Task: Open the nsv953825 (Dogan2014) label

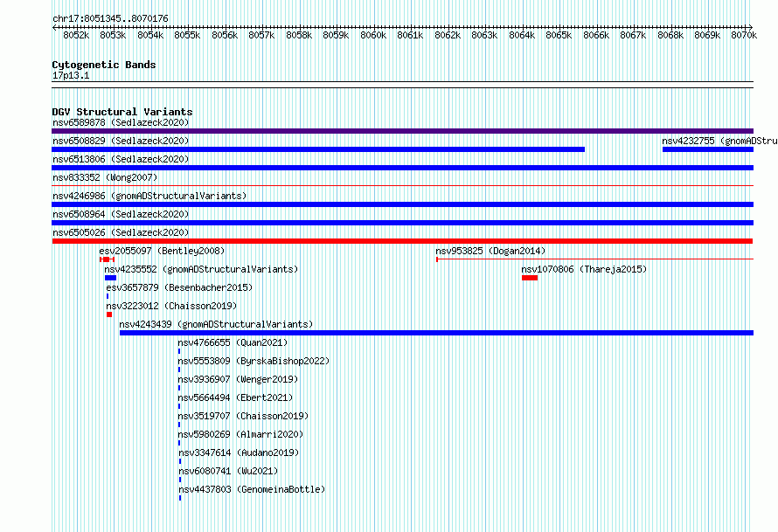Action: point(490,251)
